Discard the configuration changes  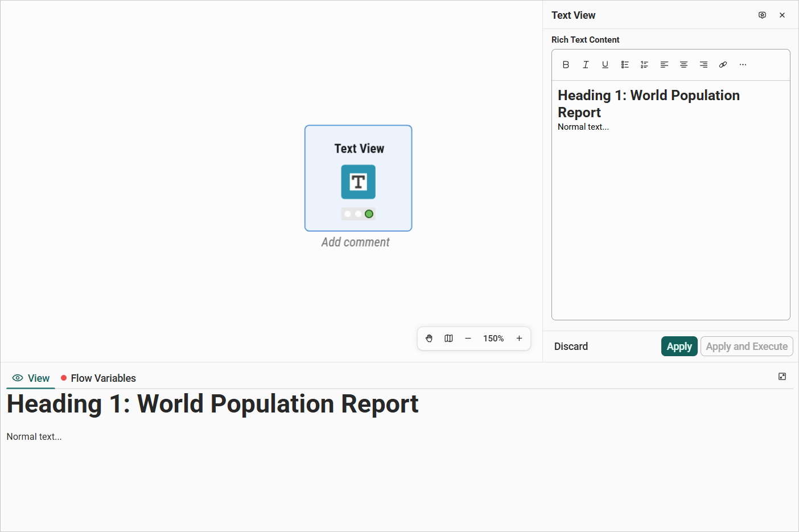(x=571, y=347)
